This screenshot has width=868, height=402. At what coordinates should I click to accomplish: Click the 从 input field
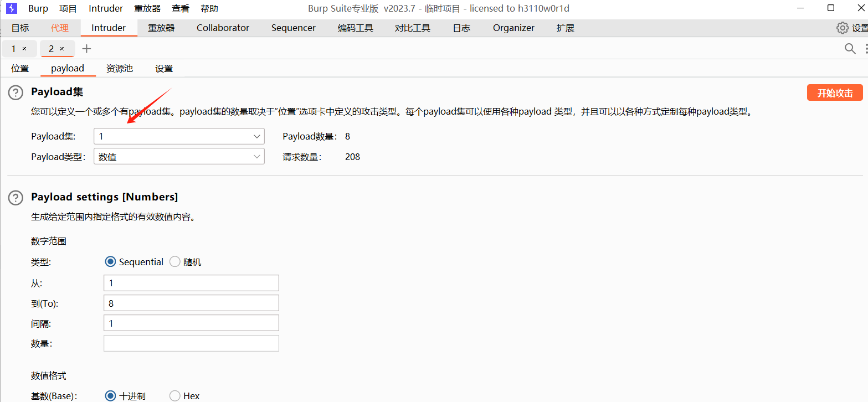coord(191,283)
